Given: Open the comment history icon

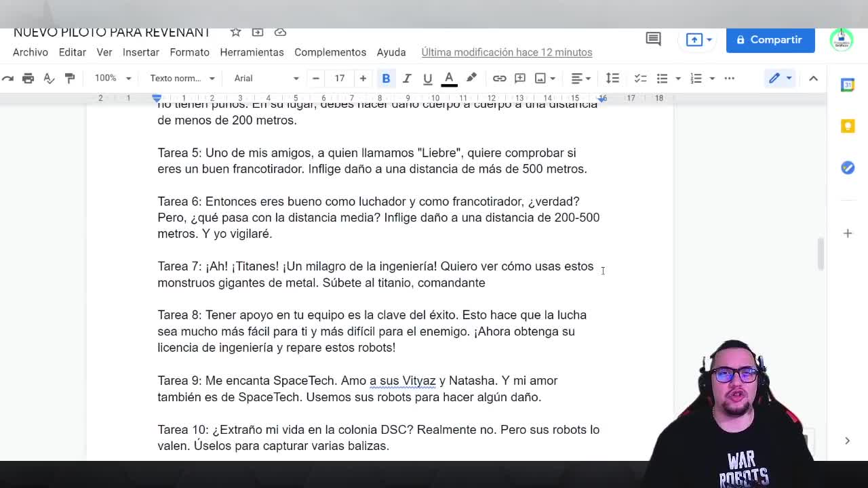Looking at the screenshot, I should [x=653, y=39].
